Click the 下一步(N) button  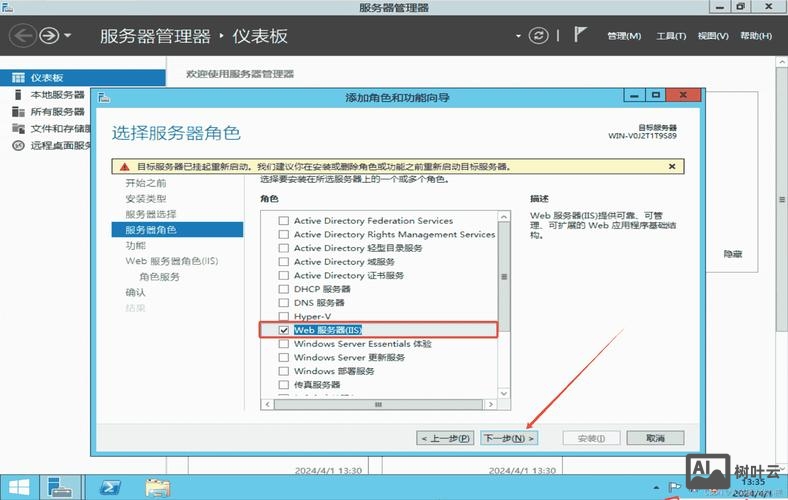(508, 438)
